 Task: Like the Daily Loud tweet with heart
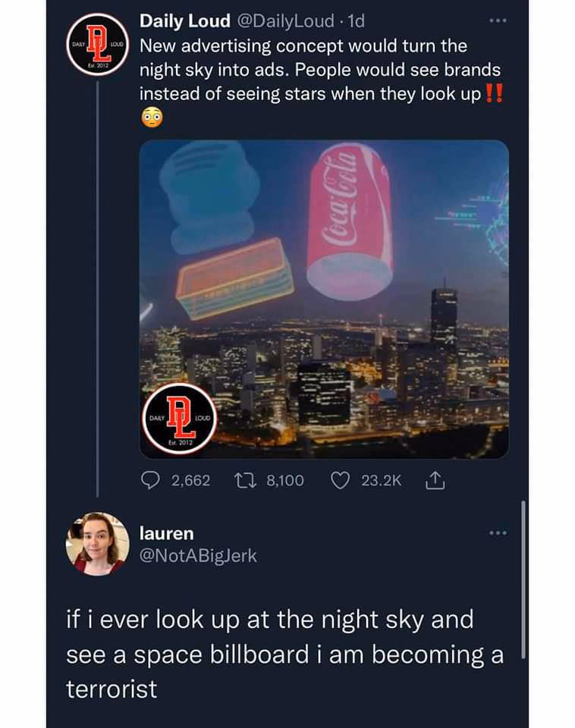(340, 481)
